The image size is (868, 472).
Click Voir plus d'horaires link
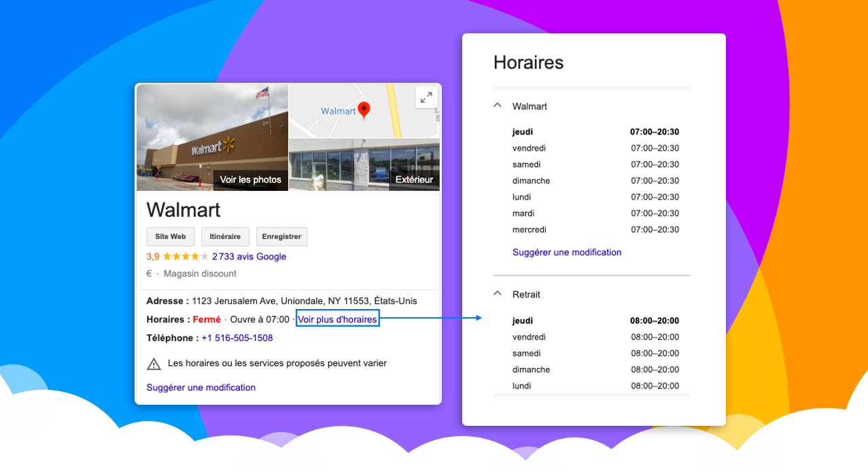[337, 319]
